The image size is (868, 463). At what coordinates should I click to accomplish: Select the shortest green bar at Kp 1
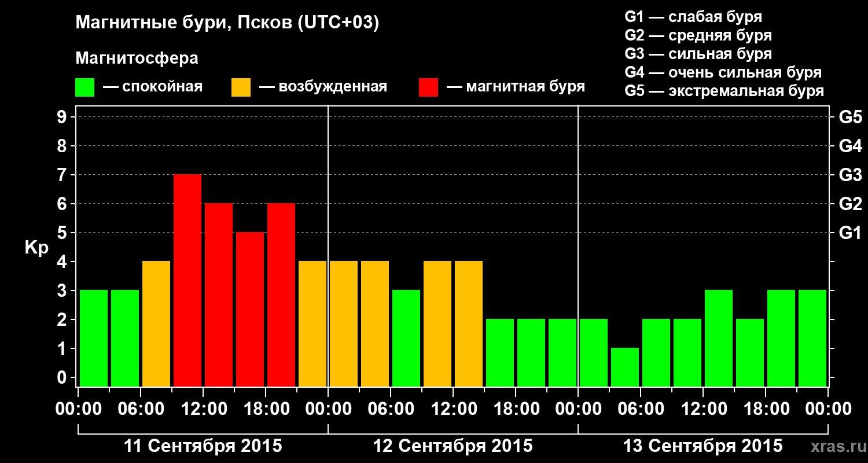625,368
